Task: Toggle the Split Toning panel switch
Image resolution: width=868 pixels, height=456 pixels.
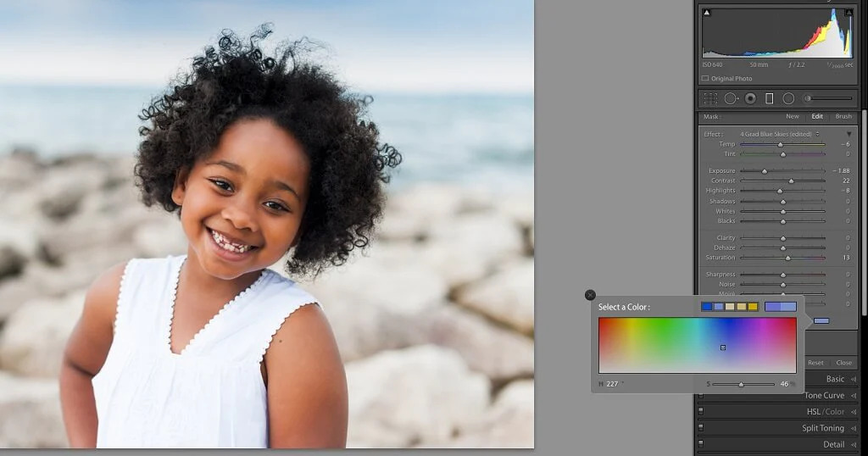Action: (701, 428)
